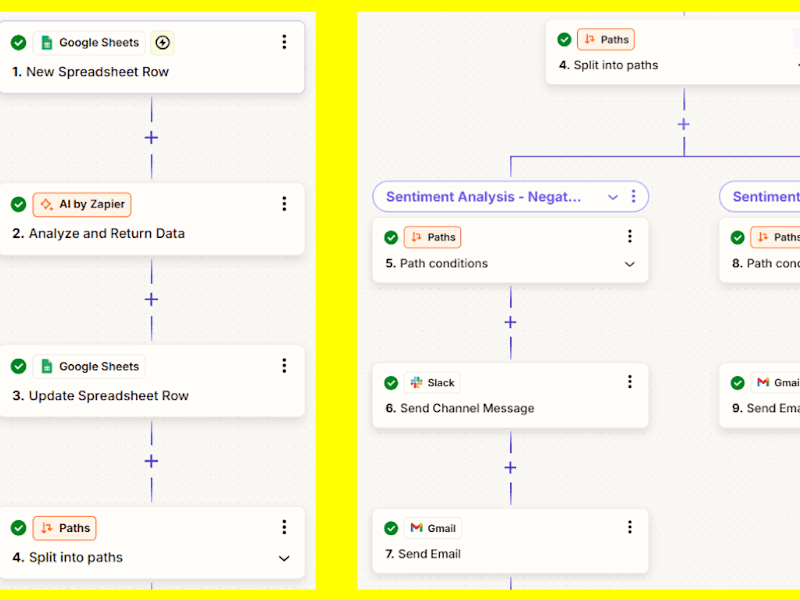The image size is (800, 600).
Task: Select Sentiment Analysis - Negat... path label
Action: [x=484, y=197]
